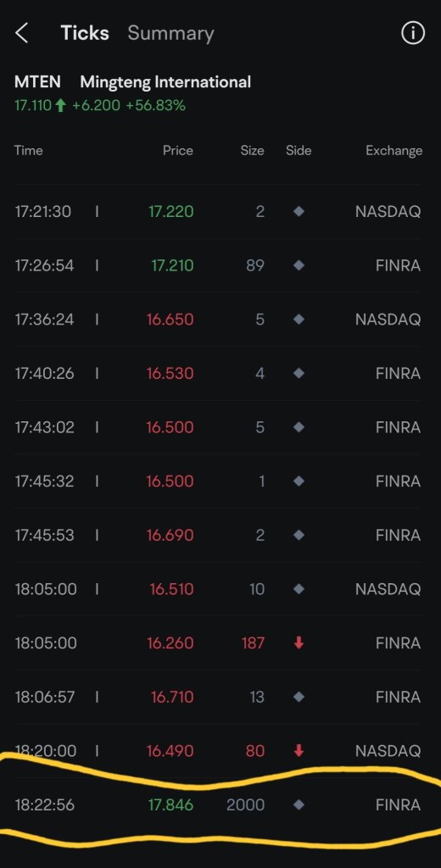Click the diamond icon on 17:26:54 row
The width and height of the screenshot is (441, 868).
click(299, 265)
